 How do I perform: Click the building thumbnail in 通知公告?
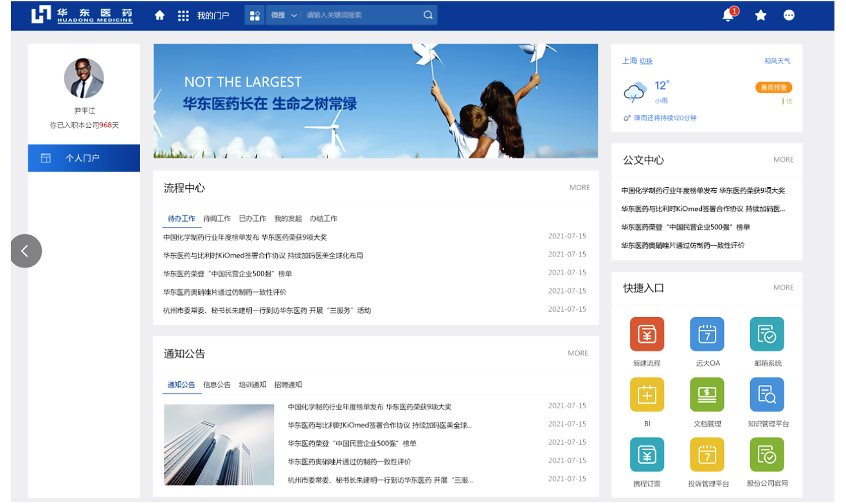click(x=219, y=444)
